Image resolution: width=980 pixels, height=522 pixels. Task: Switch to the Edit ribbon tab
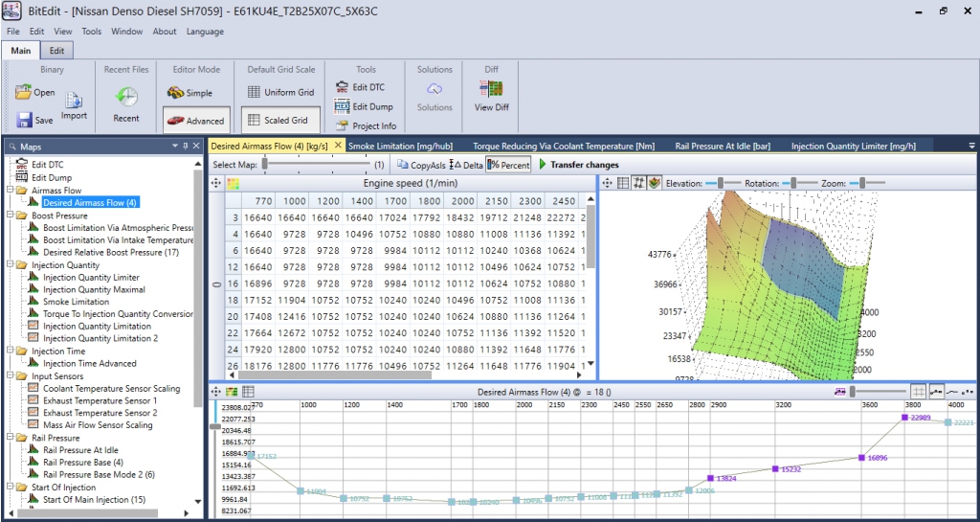click(x=56, y=51)
